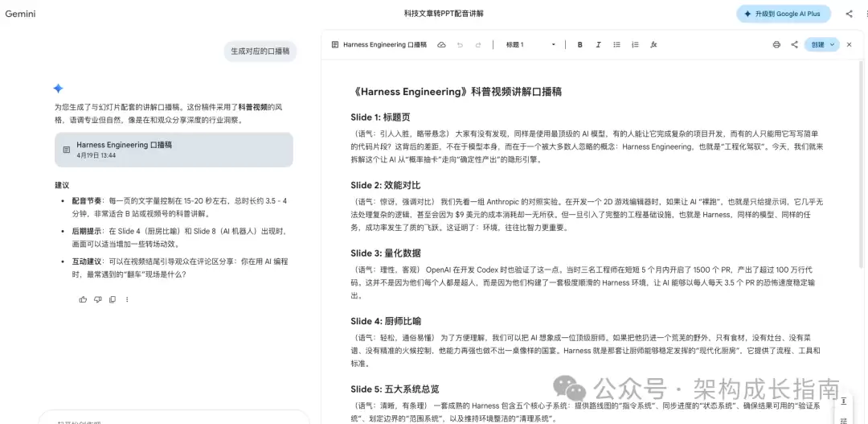Image resolution: width=868 pixels, height=424 pixels.
Task: Open the 标题 1 text style dropdown
Action: coord(530,45)
